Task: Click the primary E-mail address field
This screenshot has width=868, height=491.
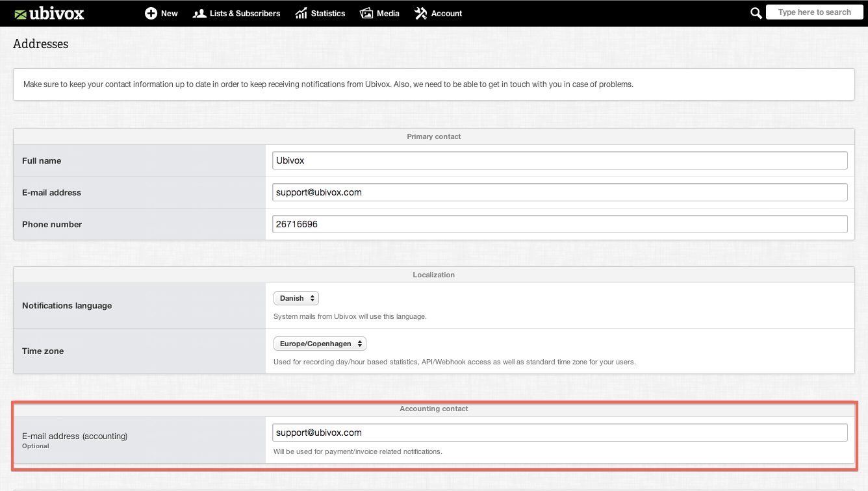Action: click(x=560, y=192)
